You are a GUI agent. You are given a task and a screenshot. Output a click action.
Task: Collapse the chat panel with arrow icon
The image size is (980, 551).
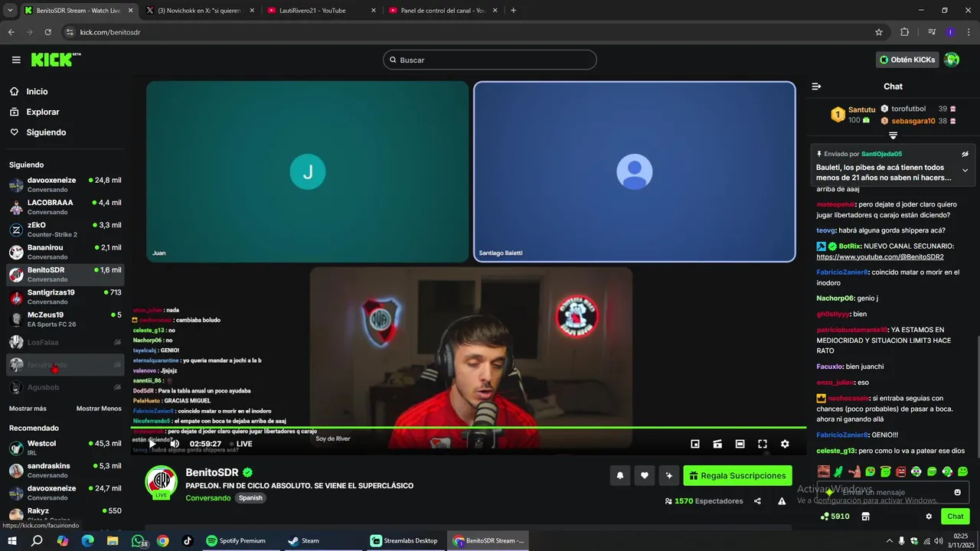click(816, 86)
